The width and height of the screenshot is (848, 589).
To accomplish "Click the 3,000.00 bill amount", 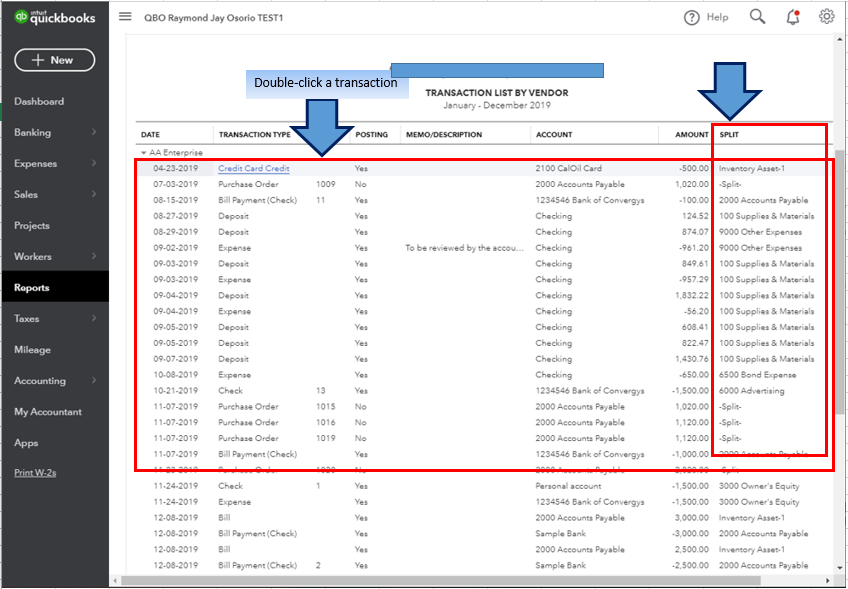I will point(691,518).
